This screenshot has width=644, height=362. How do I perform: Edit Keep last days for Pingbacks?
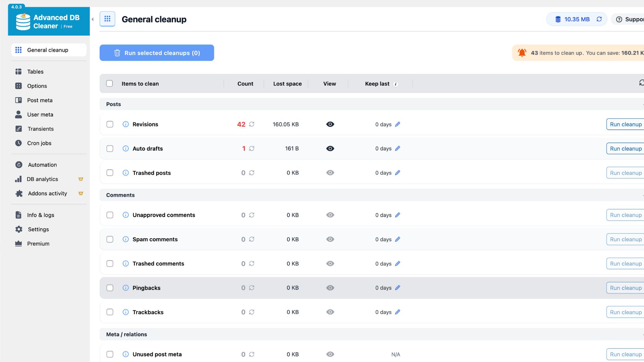click(x=398, y=288)
